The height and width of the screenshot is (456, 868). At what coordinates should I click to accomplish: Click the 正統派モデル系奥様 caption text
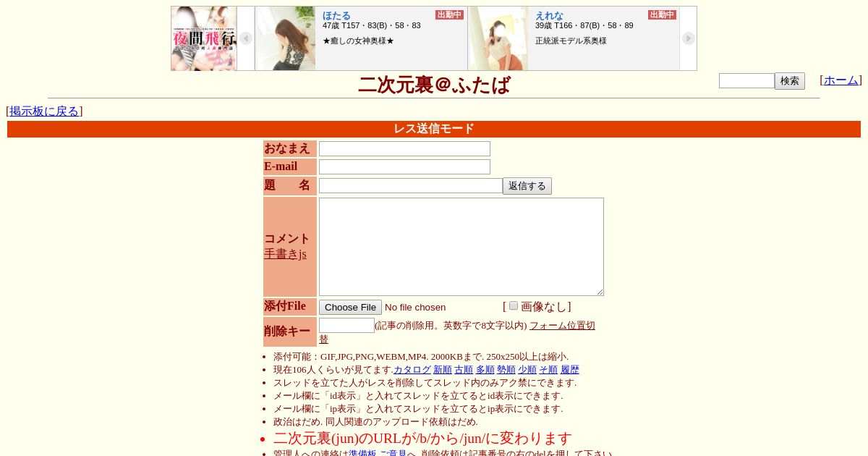click(571, 41)
